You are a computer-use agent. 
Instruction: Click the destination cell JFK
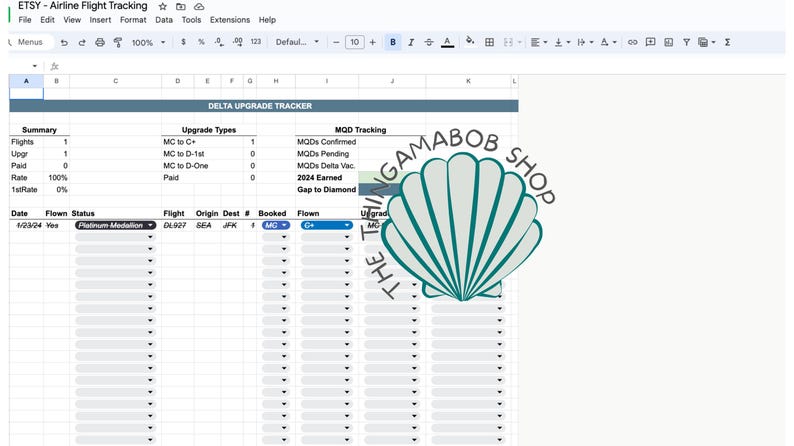coord(231,225)
